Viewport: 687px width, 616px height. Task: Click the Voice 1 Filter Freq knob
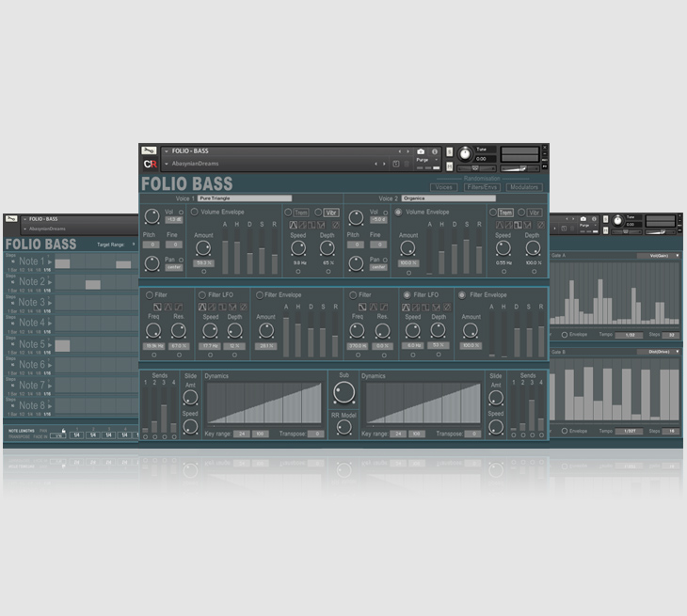(152, 330)
